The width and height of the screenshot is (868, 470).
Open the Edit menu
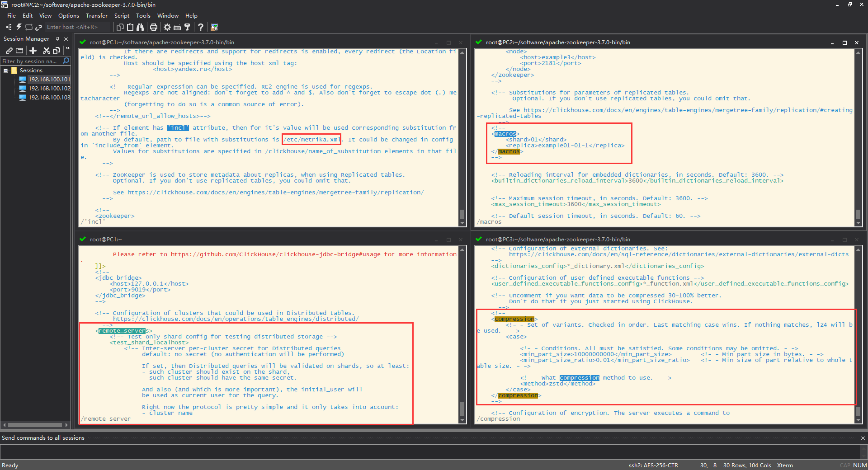point(28,16)
